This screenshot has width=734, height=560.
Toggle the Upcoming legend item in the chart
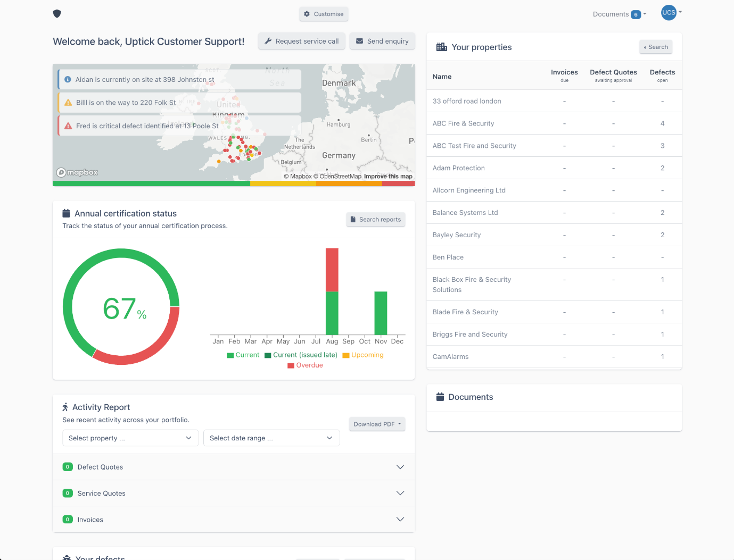(363, 355)
